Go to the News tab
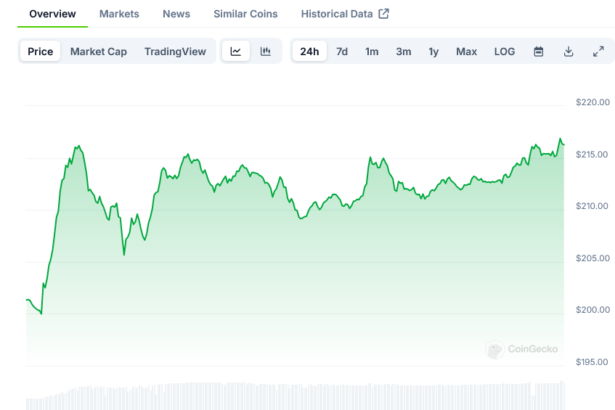This screenshot has width=615, height=410. [x=176, y=14]
